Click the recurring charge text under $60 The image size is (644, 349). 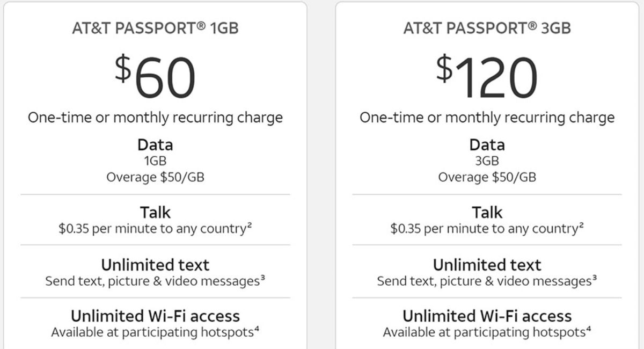tap(155, 118)
